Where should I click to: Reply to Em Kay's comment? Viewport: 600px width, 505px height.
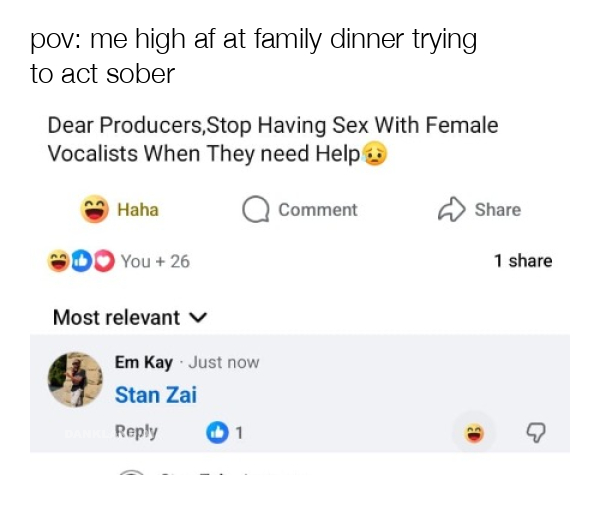(x=136, y=432)
